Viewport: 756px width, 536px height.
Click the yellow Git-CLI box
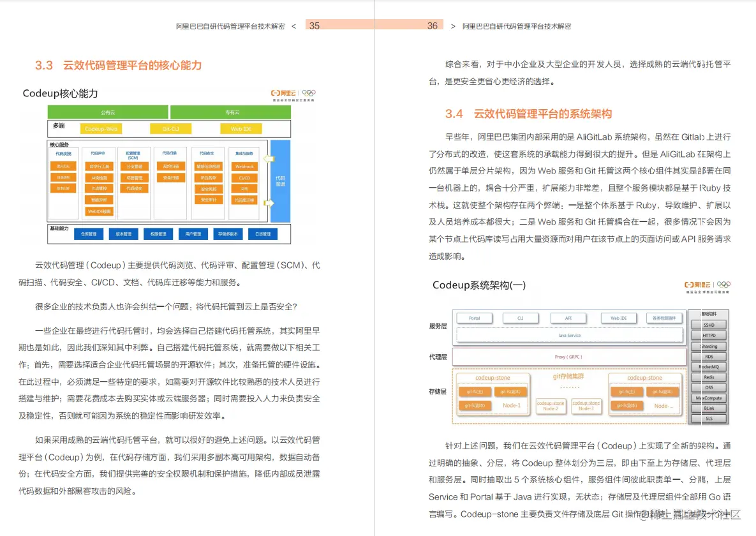[171, 129]
